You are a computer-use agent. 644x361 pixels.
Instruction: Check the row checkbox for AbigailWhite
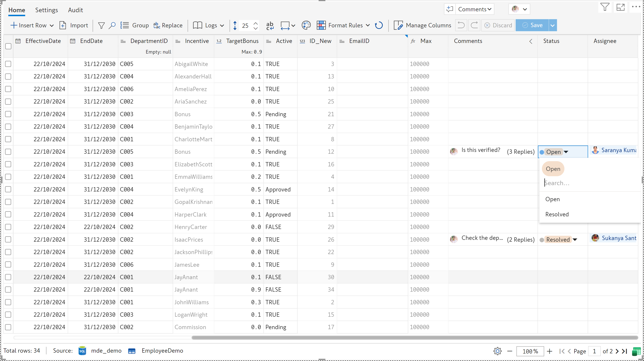8,64
